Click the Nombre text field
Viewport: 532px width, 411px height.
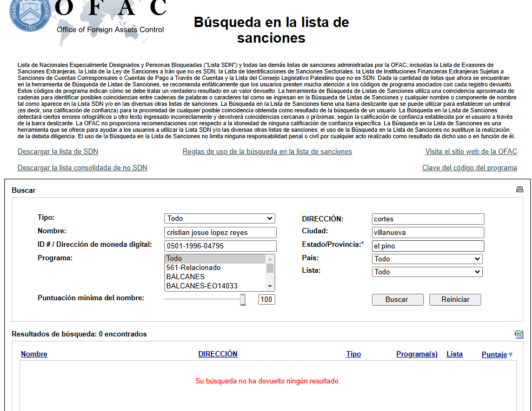pyautogui.click(x=221, y=233)
